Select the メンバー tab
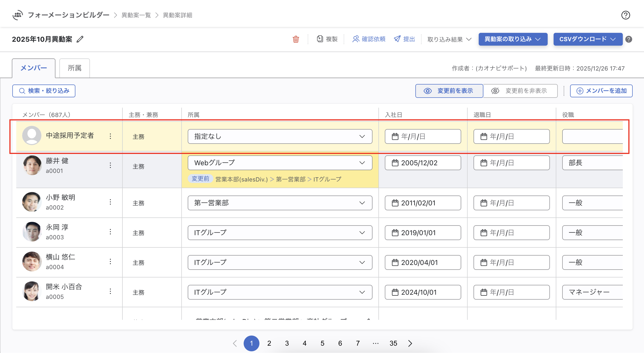 pos(34,68)
